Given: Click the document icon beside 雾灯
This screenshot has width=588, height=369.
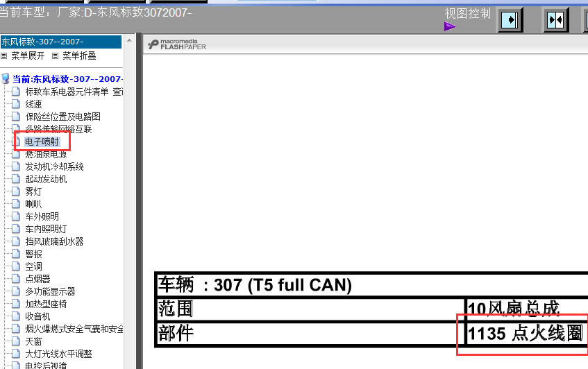Looking at the screenshot, I should point(16,191).
